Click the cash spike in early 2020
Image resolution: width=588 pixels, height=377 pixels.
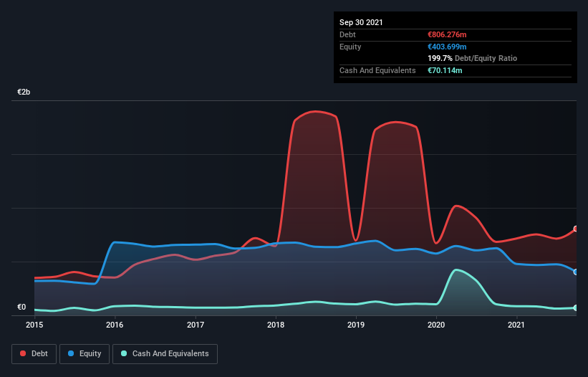(x=456, y=269)
